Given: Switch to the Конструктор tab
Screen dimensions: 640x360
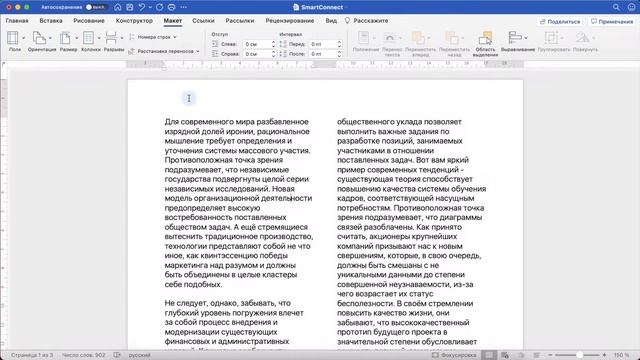Looking at the screenshot, I should [134, 20].
